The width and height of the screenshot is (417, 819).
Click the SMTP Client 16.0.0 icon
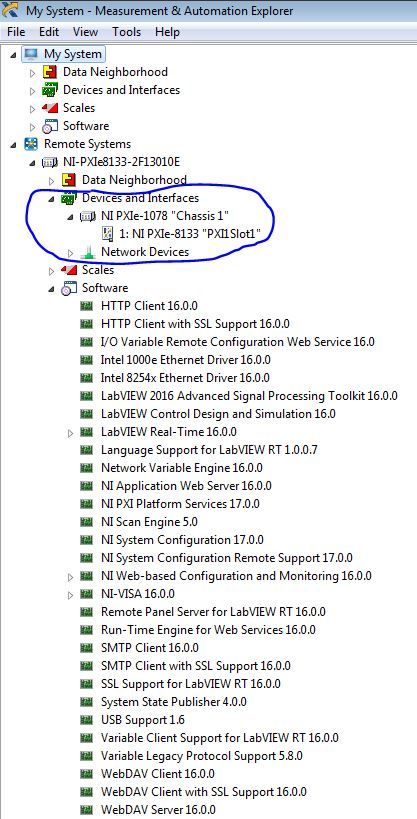click(x=87, y=649)
